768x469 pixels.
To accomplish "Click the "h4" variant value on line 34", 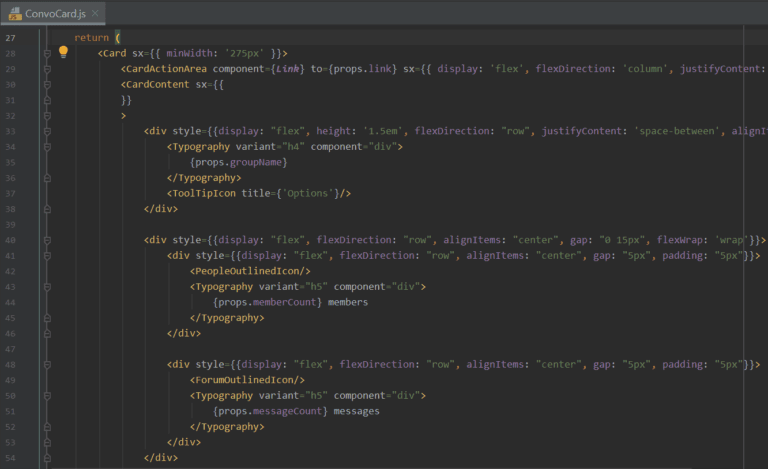I will click(x=293, y=147).
